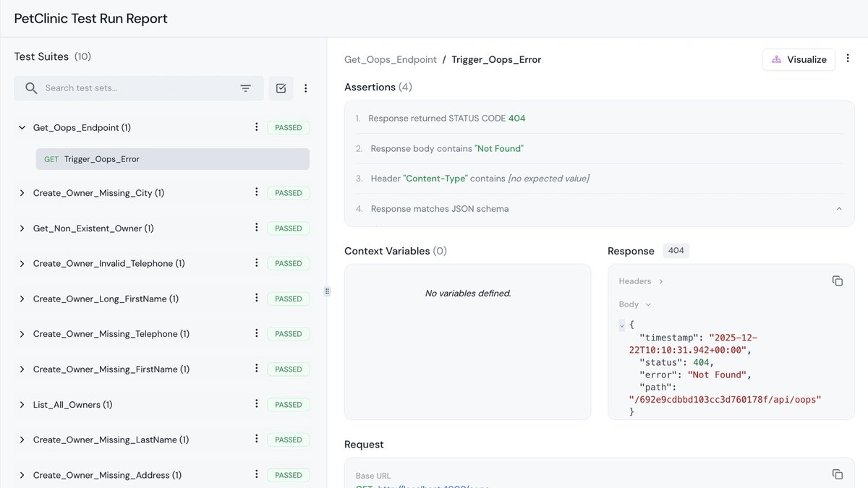Click the panel divider drag handle
Viewport: 868px width, 488px height.
coord(327,291)
